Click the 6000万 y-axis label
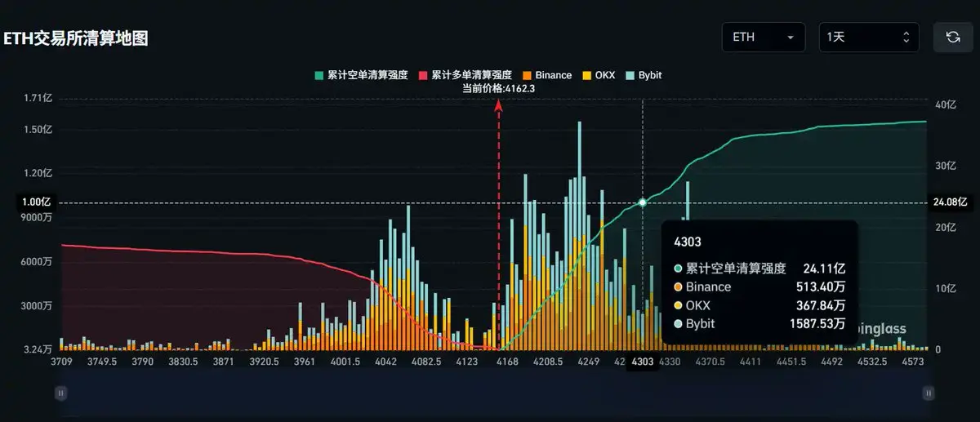The height and width of the screenshot is (422, 980). coord(38,261)
